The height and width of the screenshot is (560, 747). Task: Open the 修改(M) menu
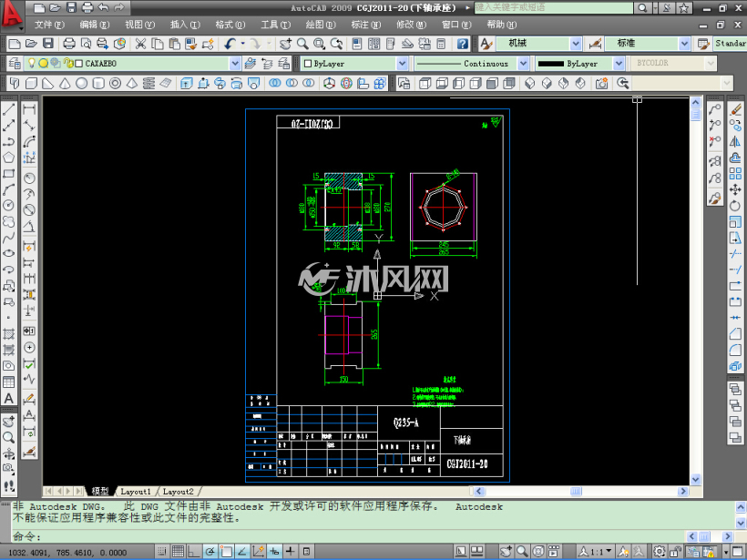click(x=411, y=25)
